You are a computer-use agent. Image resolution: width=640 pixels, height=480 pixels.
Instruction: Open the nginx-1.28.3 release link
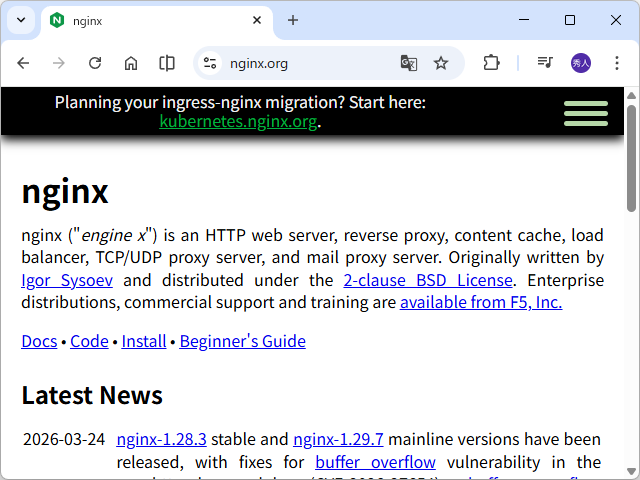tap(162, 440)
